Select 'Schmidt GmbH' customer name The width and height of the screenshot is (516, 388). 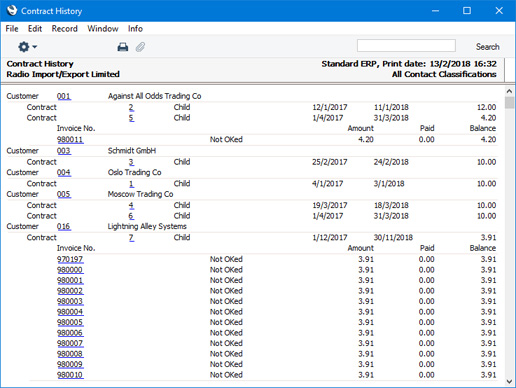(x=132, y=151)
